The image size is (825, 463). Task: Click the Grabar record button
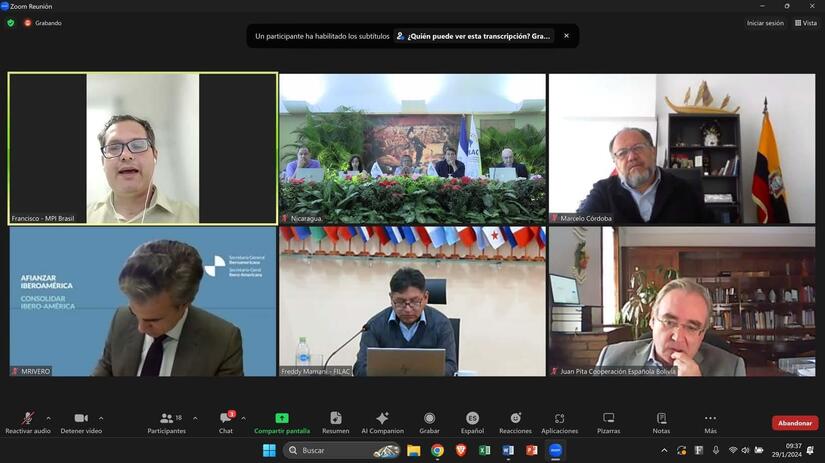(x=429, y=419)
